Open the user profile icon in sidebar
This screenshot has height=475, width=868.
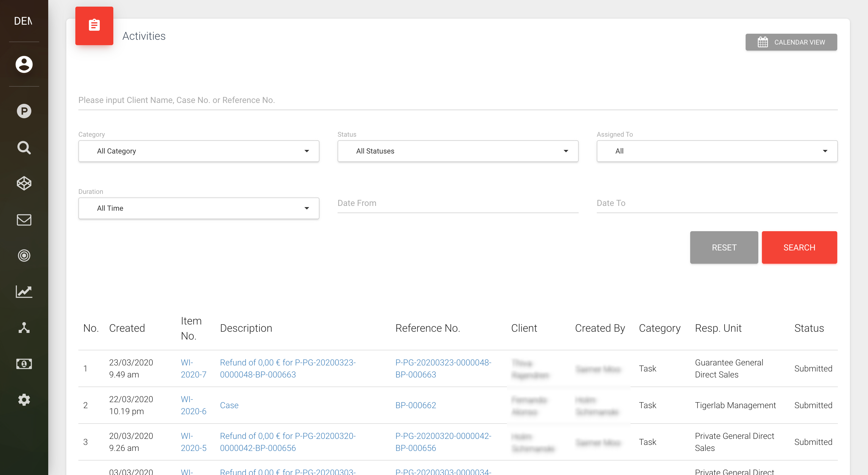click(24, 64)
